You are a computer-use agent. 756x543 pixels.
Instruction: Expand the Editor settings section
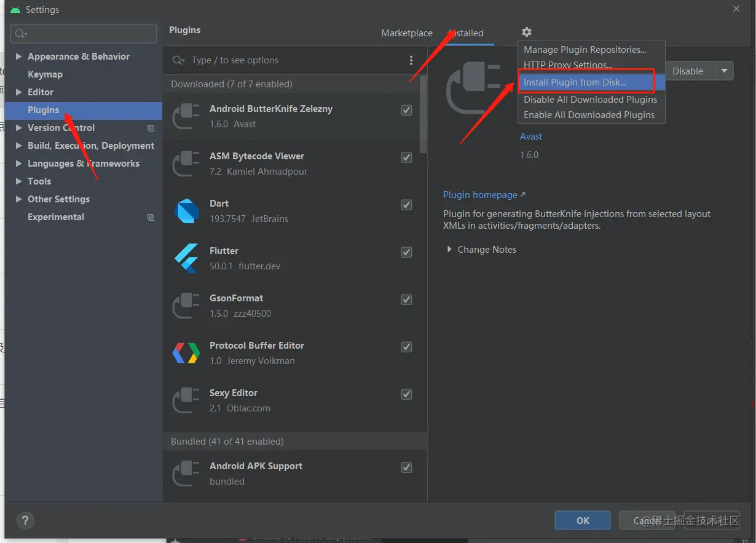[x=18, y=92]
